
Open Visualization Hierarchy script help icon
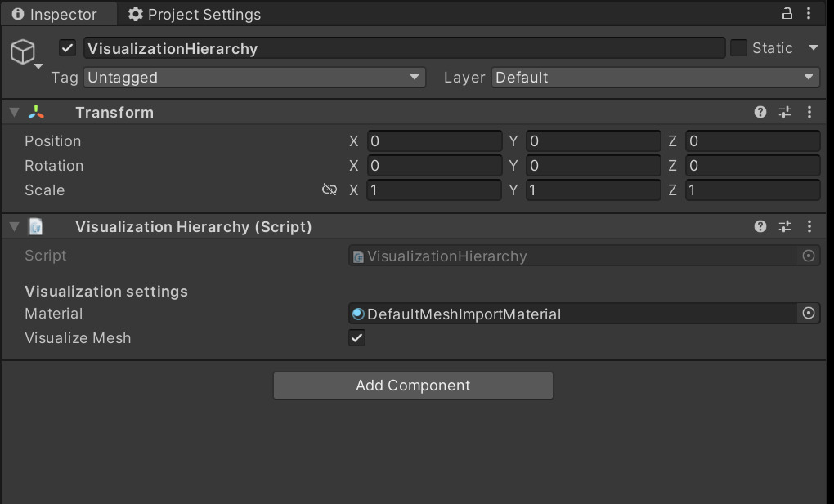click(x=760, y=226)
